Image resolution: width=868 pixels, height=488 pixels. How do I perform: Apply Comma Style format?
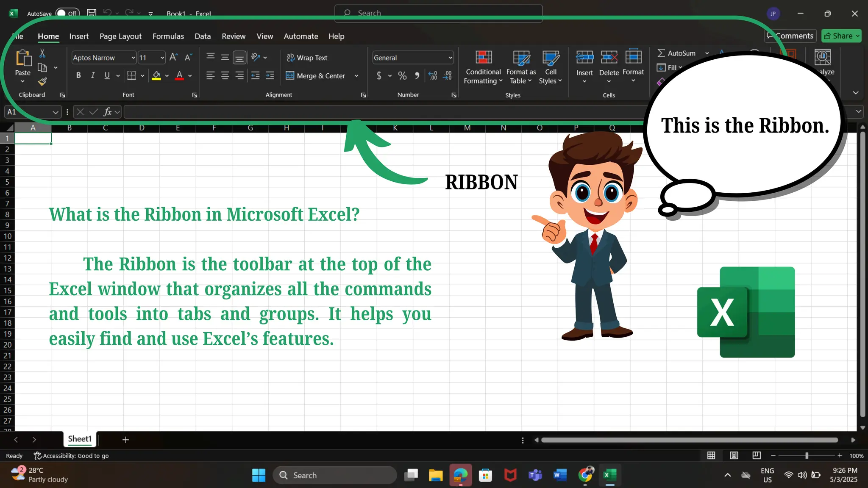pyautogui.click(x=417, y=75)
